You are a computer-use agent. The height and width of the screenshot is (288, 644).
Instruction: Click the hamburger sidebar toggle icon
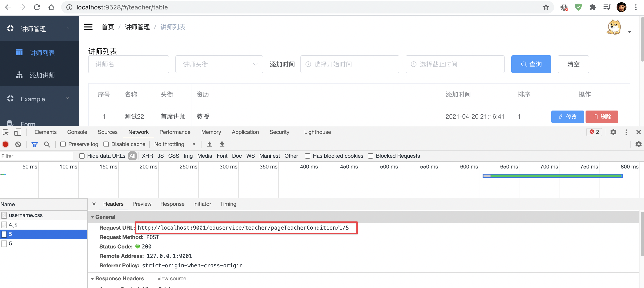click(x=88, y=27)
